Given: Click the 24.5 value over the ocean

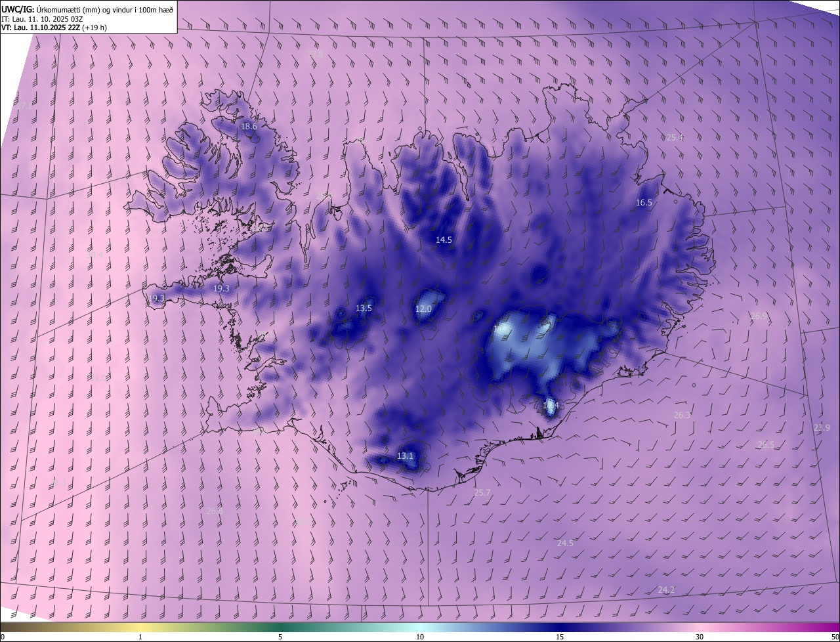Looking at the screenshot, I should pyautogui.click(x=565, y=544).
